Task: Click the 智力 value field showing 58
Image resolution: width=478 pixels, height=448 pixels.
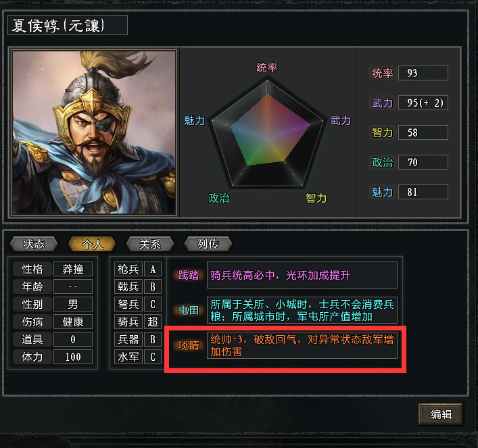Action: 423,132
